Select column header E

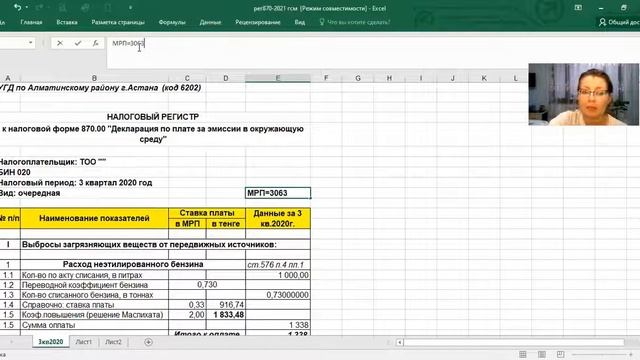click(278, 78)
